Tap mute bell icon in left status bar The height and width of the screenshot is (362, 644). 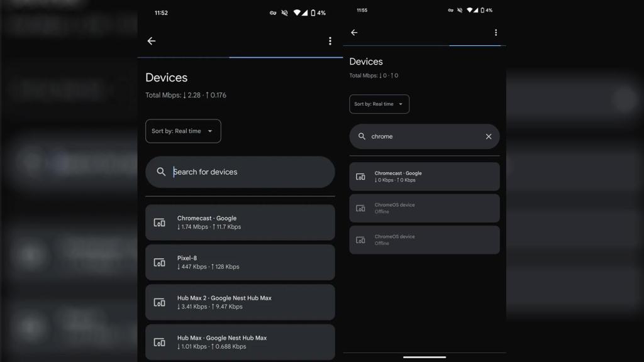point(285,13)
